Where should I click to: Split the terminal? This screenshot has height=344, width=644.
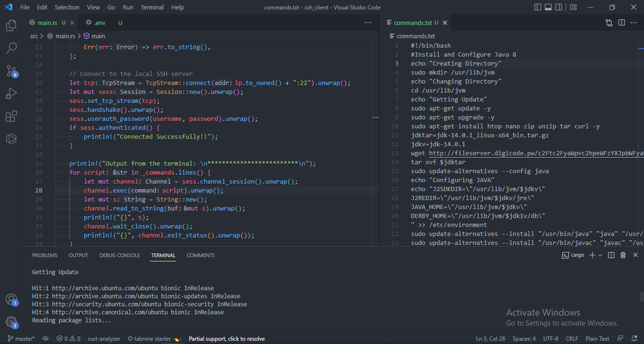tap(611, 255)
